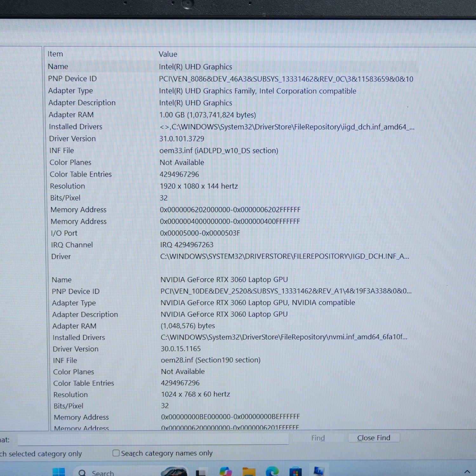Select Name value 'NVIDIA GeForce RTX 3060 Laptop GPU'
This screenshot has height=476, width=476.
(x=224, y=280)
